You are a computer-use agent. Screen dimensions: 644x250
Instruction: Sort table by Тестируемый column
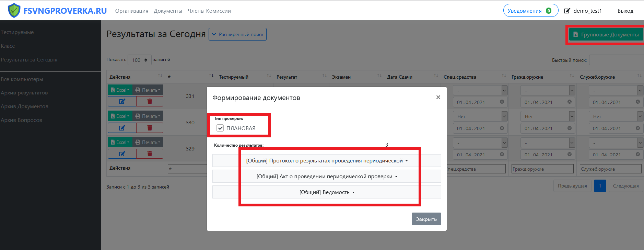pyautogui.click(x=245, y=77)
